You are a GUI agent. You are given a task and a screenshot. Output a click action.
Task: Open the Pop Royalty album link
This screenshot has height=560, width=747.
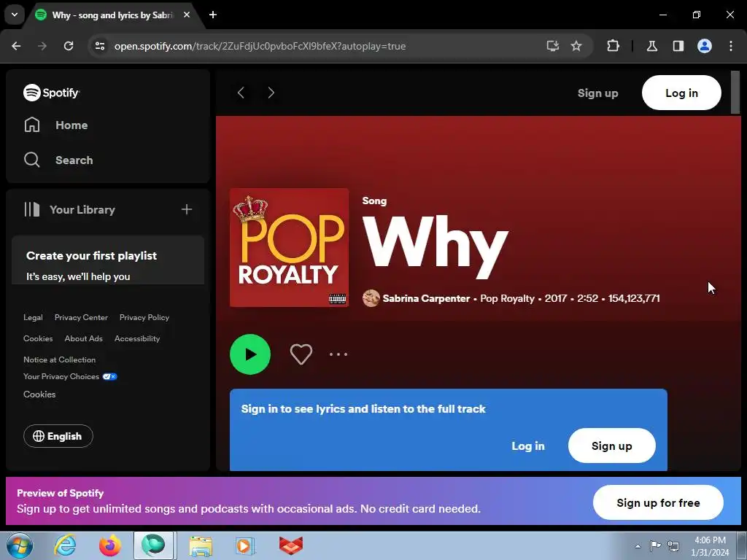coord(508,298)
